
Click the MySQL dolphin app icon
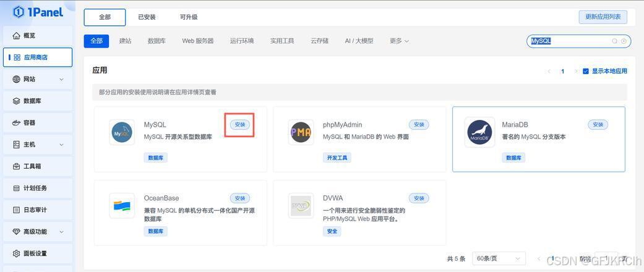pos(122,132)
